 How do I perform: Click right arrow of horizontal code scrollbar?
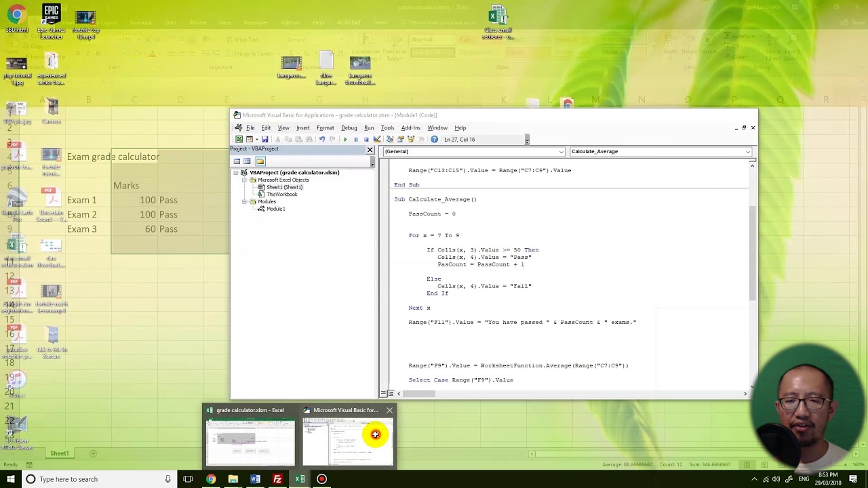click(x=745, y=394)
